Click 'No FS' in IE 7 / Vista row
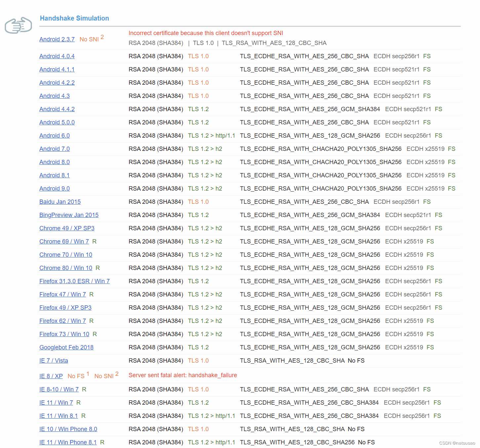Image resolution: width=480 pixels, height=448 pixels. coord(356,361)
